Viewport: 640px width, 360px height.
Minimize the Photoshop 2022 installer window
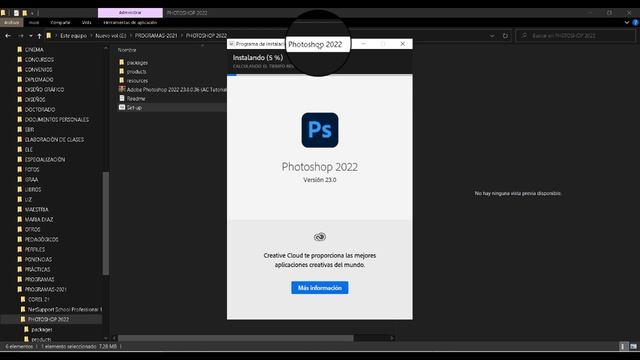coord(363,44)
